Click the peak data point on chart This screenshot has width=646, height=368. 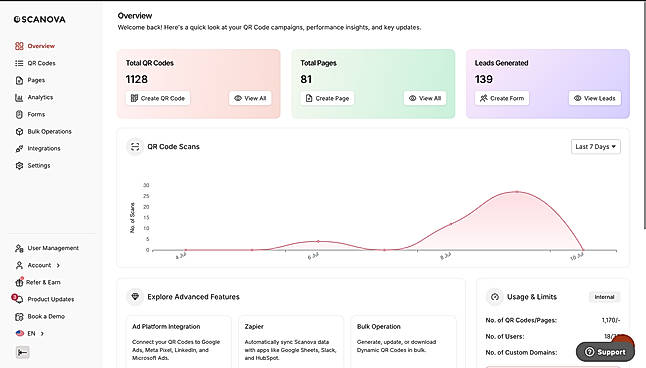(x=517, y=192)
